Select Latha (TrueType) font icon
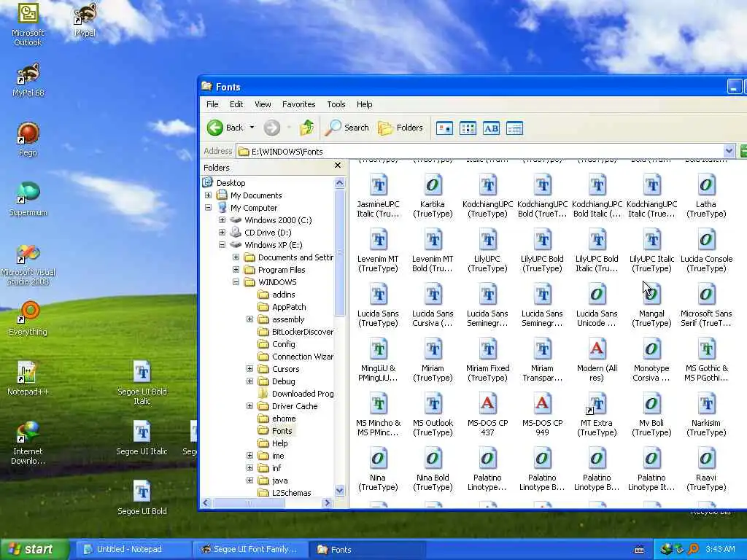 706,195
